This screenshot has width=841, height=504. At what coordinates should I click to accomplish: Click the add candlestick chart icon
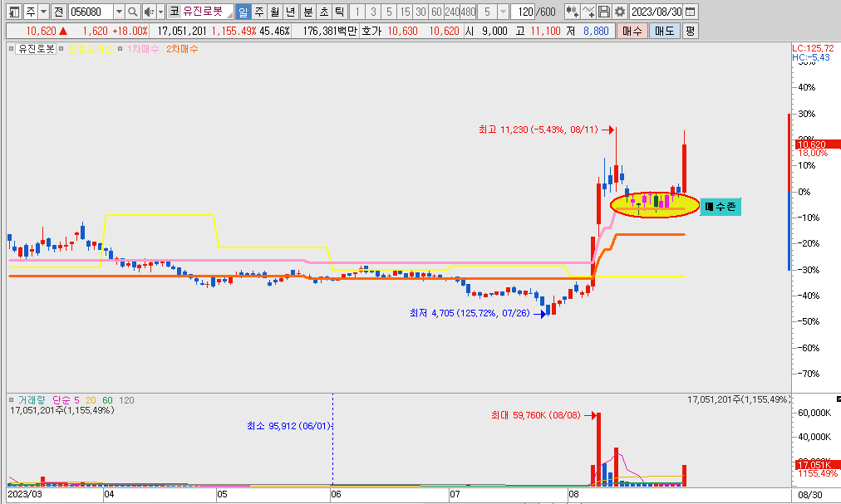(572, 12)
